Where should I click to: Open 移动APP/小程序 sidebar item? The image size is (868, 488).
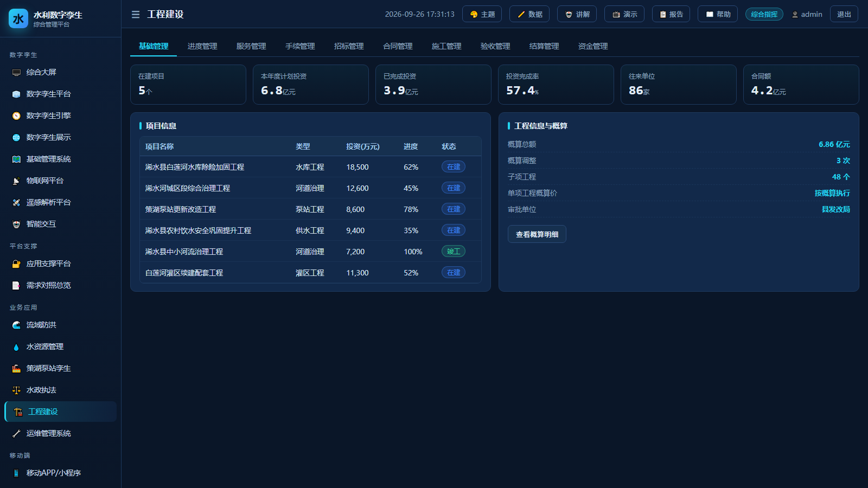coord(60,473)
